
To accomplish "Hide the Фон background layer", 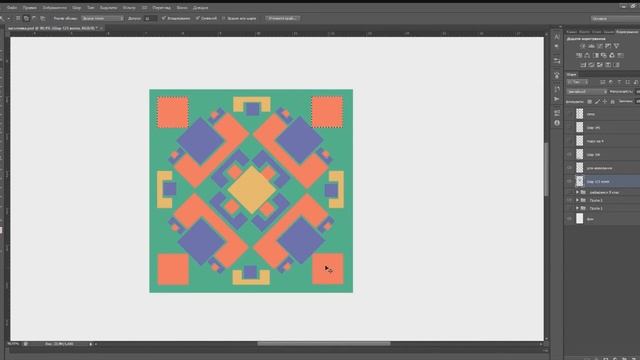I will (x=569, y=219).
